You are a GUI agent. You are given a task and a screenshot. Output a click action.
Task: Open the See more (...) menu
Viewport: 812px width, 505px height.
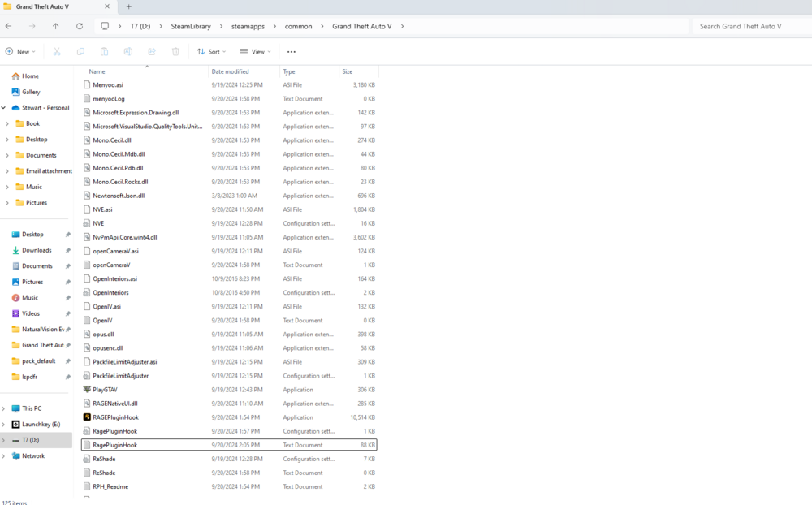(x=291, y=51)
